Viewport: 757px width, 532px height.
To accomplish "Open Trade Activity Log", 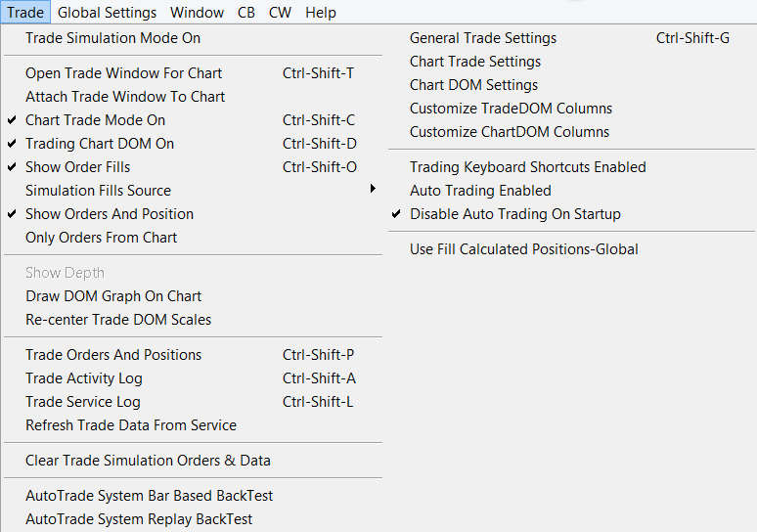I will point(83,378).
